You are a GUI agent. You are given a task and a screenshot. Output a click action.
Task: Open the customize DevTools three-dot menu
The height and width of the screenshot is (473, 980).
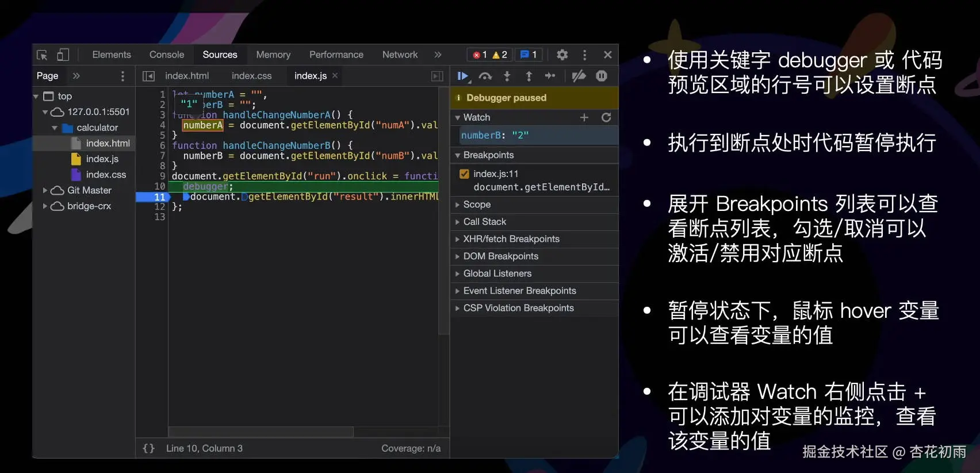pyautogui.click(x=584, y=55)
